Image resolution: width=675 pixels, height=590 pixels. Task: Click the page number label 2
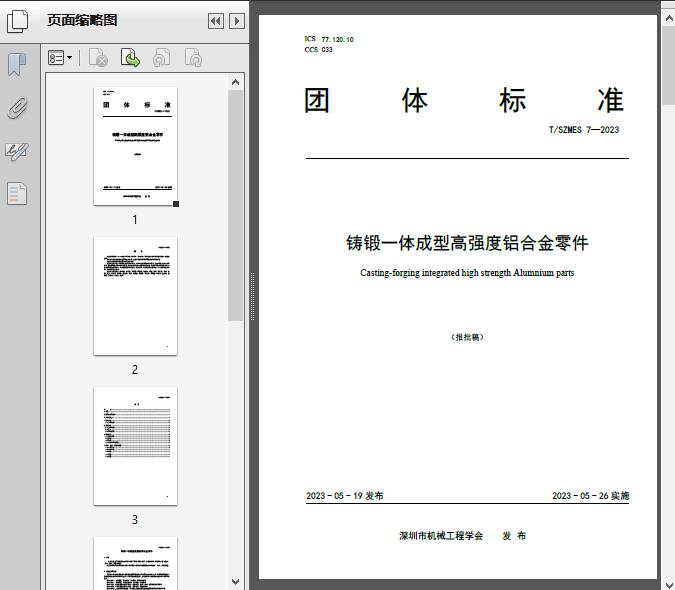click(135, 370)
